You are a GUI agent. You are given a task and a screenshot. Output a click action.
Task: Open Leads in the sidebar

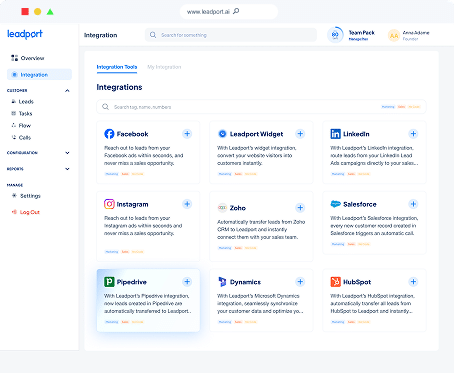point(23,101)
